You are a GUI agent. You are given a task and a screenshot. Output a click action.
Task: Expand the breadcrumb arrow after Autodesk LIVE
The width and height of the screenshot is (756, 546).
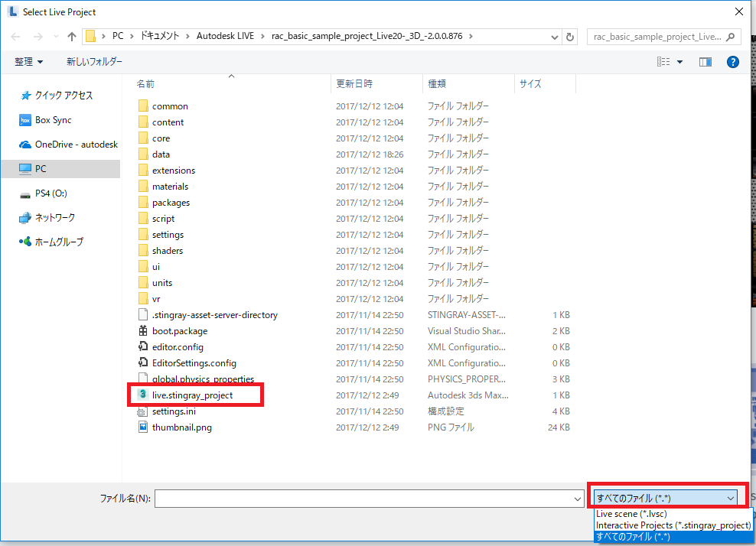click(262, 36)
